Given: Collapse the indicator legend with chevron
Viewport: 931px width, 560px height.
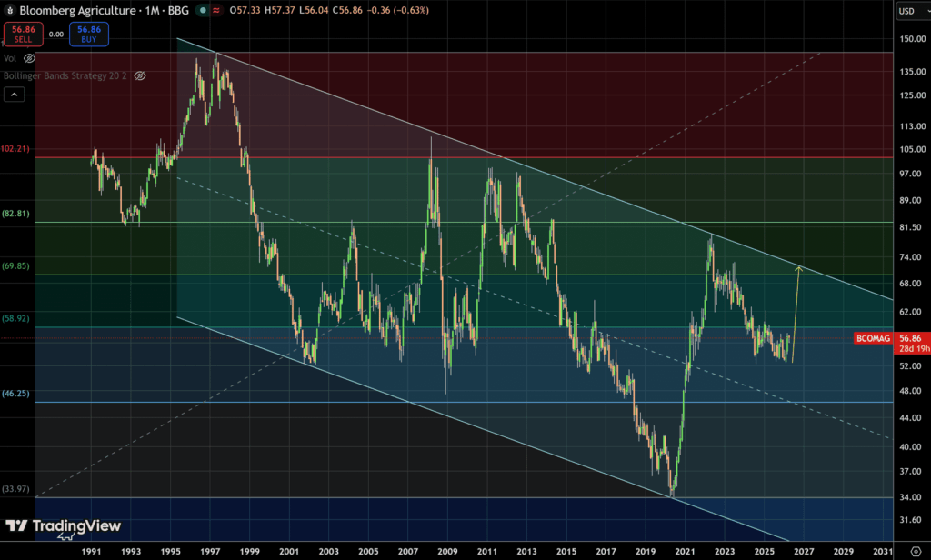Looking at the screenshot, I should pyautogui.click(x=14, y=94).
